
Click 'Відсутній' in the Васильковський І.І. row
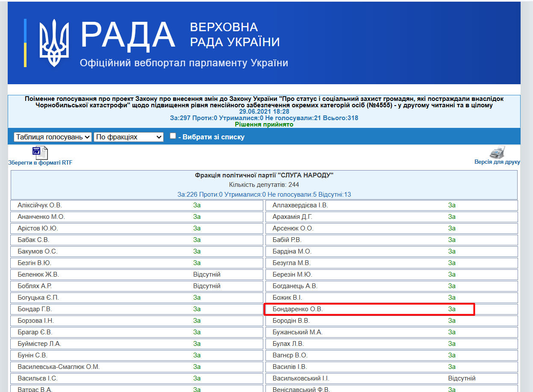[x=462, y=378]
